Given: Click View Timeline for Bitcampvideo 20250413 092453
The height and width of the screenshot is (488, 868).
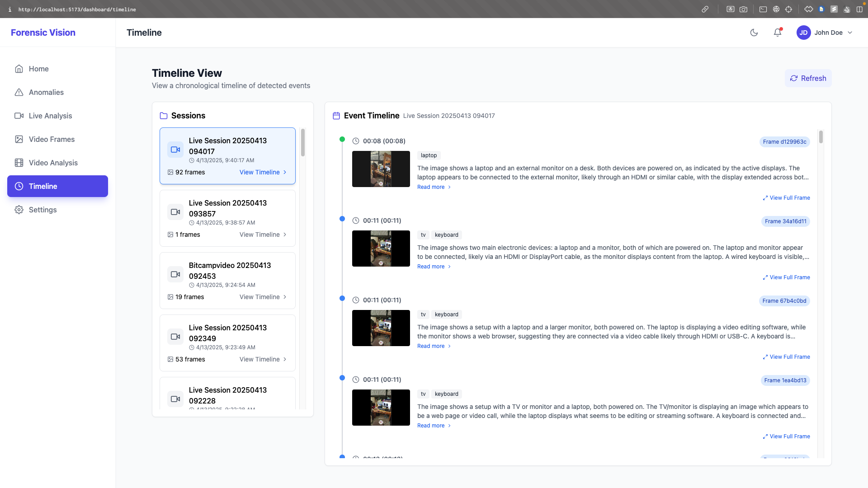Looking at the screenshot, I should pyautogui.click(x=259, y=297).
